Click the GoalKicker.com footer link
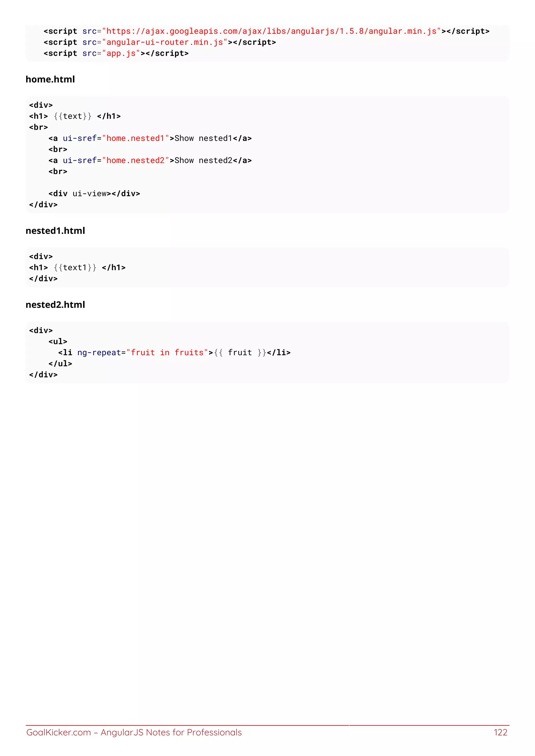Image resolution: width=535 pixels, height=756 pixels. point(58,732)
